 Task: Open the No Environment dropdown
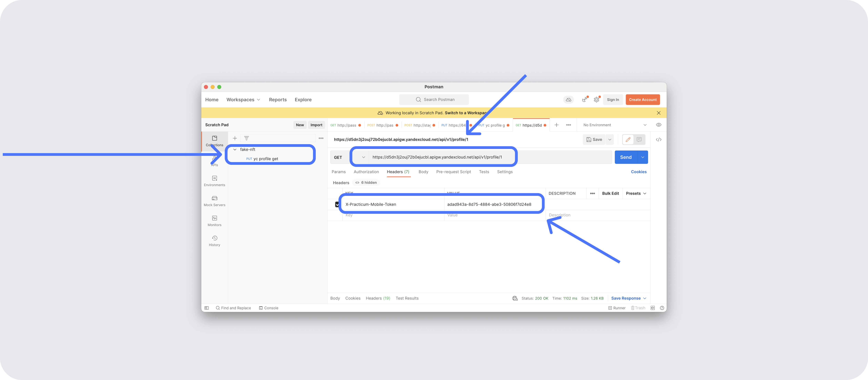click(x=615, y=125)
